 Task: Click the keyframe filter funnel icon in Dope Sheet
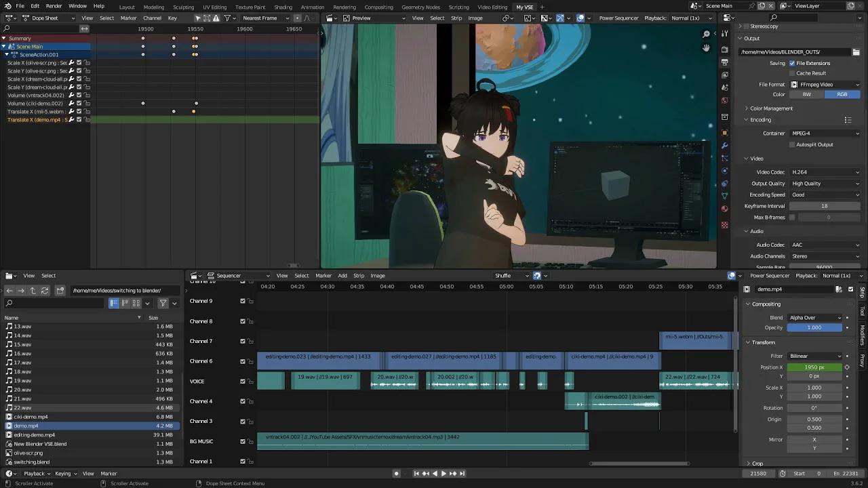tap(229, 18)
